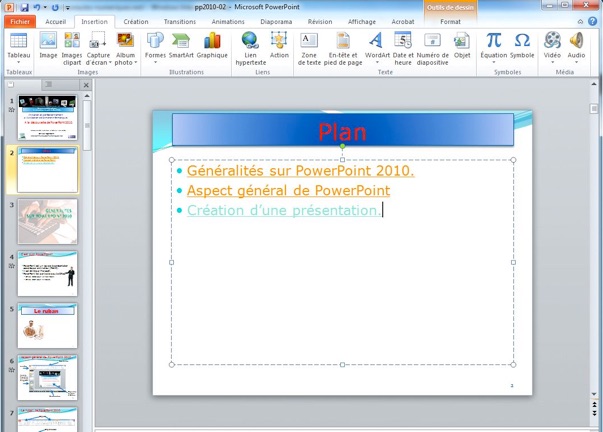
Task: Insert a SmartArt graphic
Action: pyautogui.click(x=181, y=45)
